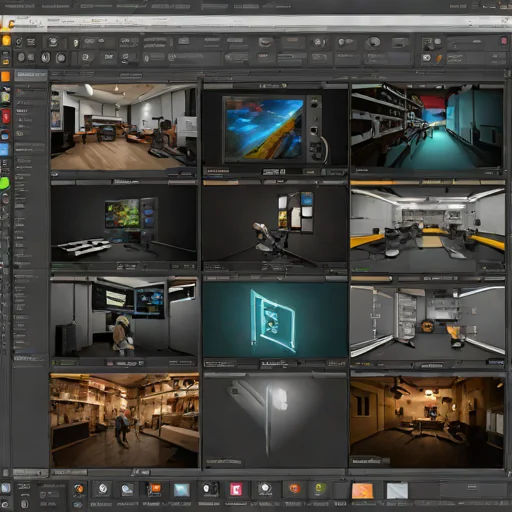Open the gray spotlight object render thumbnail

(275, 423)
